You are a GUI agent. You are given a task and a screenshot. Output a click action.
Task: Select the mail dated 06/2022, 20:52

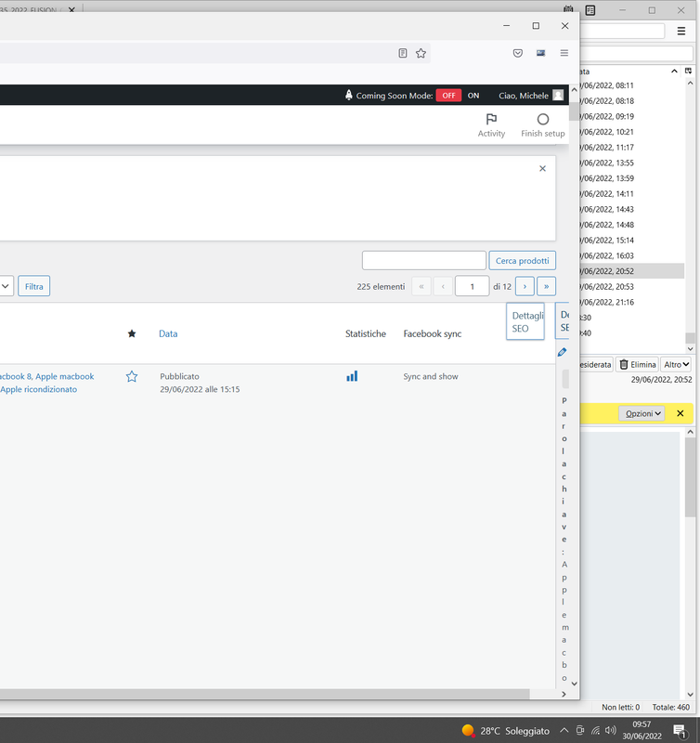[632, 271]
